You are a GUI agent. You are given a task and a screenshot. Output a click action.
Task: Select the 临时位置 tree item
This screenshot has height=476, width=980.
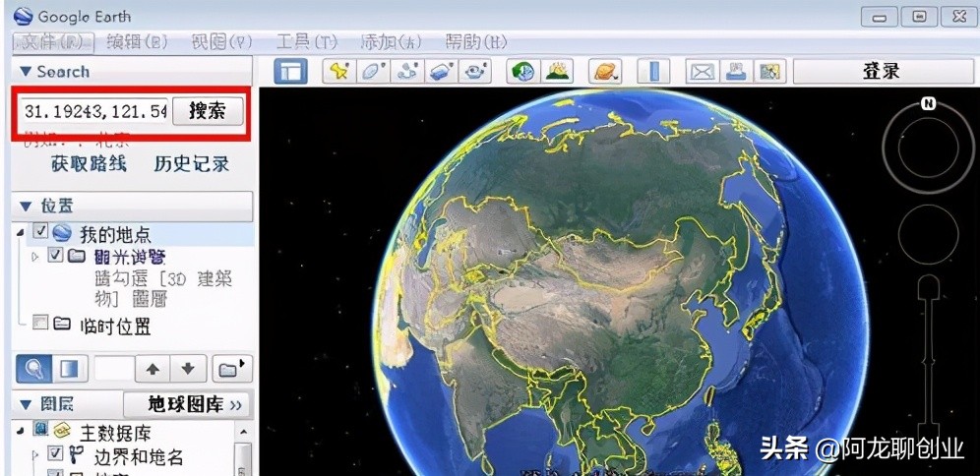coord(115,326)
